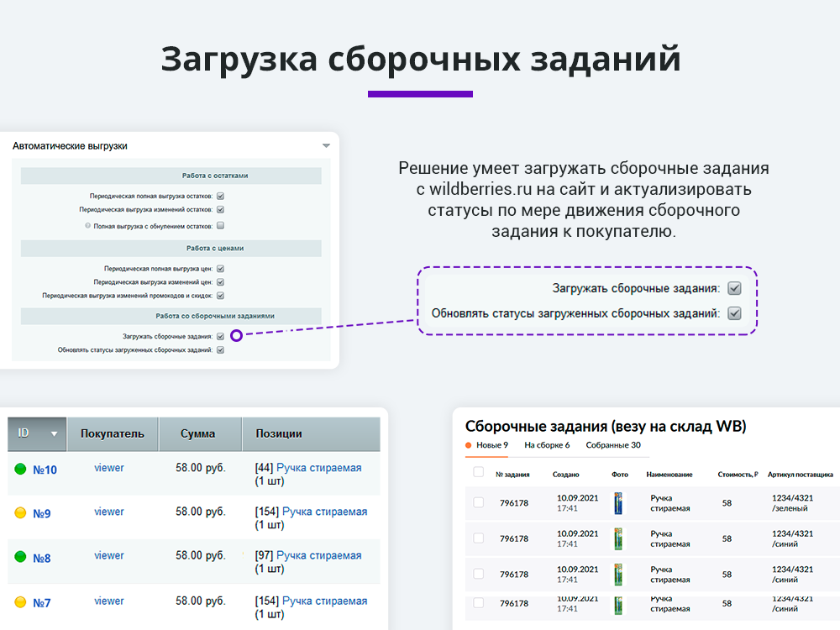Check the first 796178 task row checkbox
Viewport: 840px width, 630px height.
pyautogui.click(x=477, y=502)
